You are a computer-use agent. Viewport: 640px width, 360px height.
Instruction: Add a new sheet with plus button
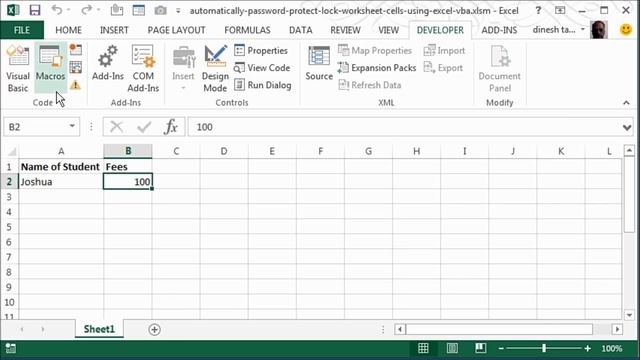click(x=154, y=329)
